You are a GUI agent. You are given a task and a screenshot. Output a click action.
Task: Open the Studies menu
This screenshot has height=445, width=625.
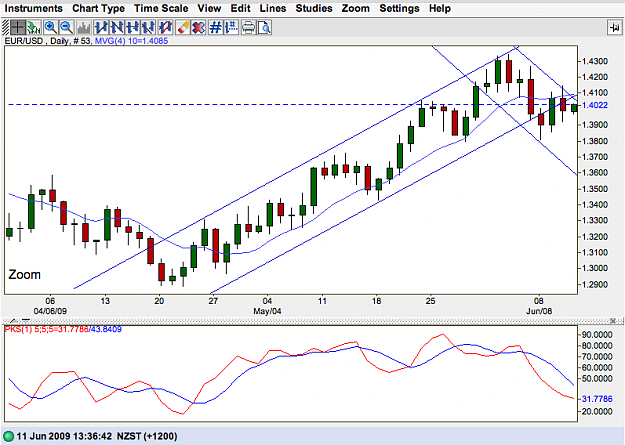pyautogui.click(x=314, y=8)
